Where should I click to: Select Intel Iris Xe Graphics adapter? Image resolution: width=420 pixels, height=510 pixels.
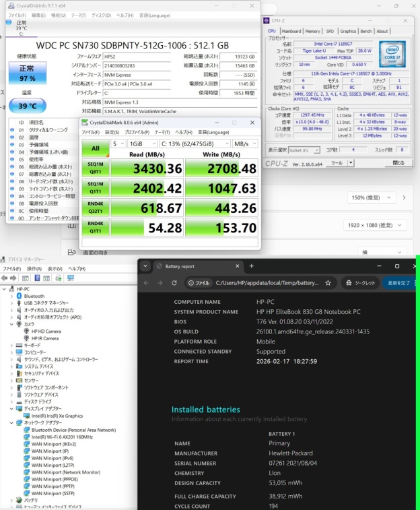pos(57,416)
